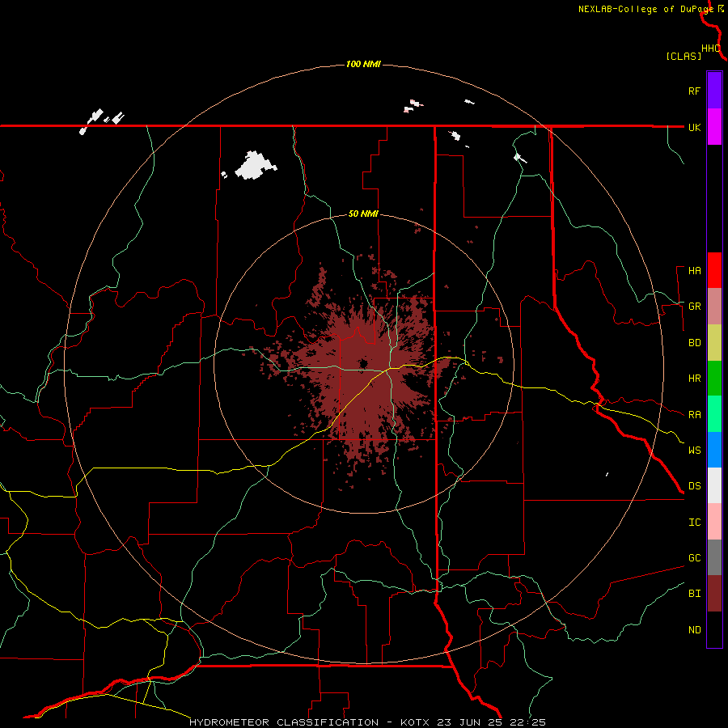Click the WS legend label
The width and height of the screenshot is (728, 728).
point(694,451)
